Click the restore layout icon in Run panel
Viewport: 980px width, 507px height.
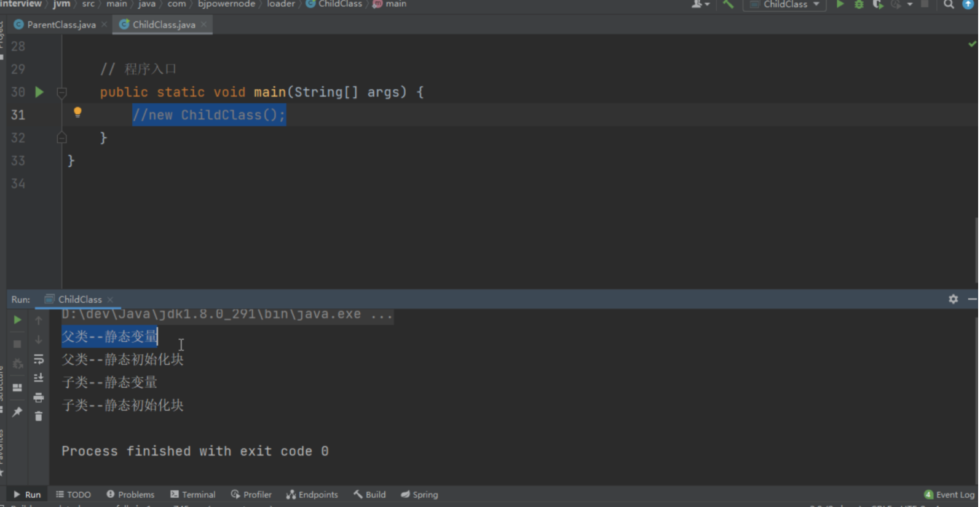[x=17, y=388]
